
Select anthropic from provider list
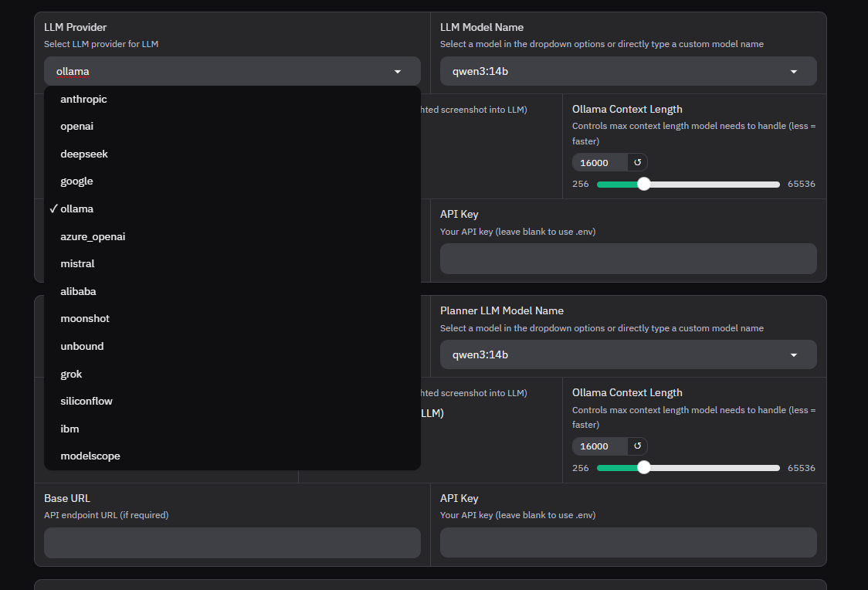click(232, 99)
